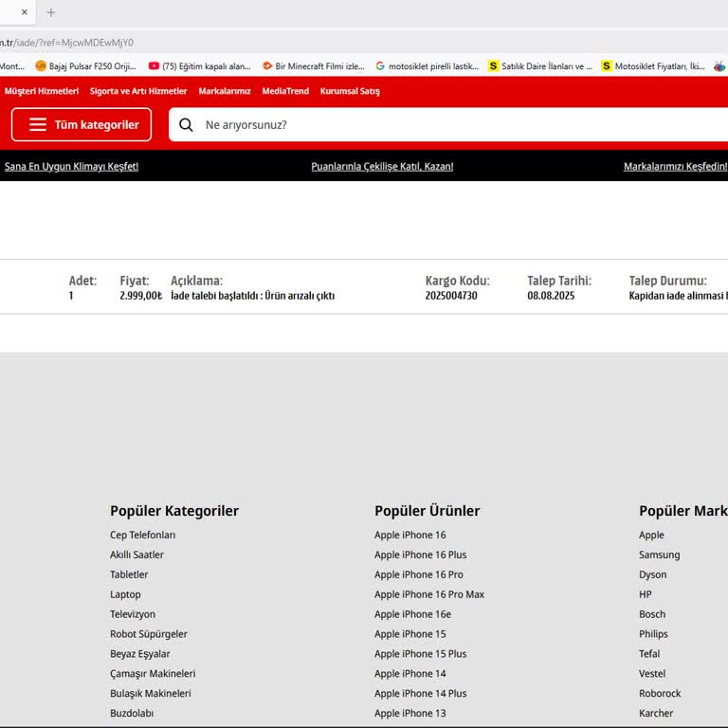Open Google motosiklet pirelli lastik bookmark
Viewport: 728px width, 728px height.
[427, 66]
